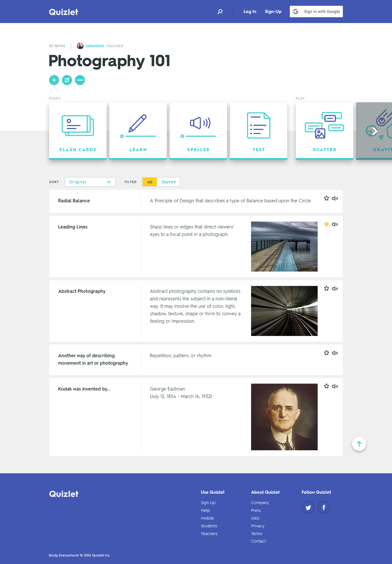Click the plus icon under Photography 101
The width and height of the screenshot is (392, 564).
(x=54, y=80)
